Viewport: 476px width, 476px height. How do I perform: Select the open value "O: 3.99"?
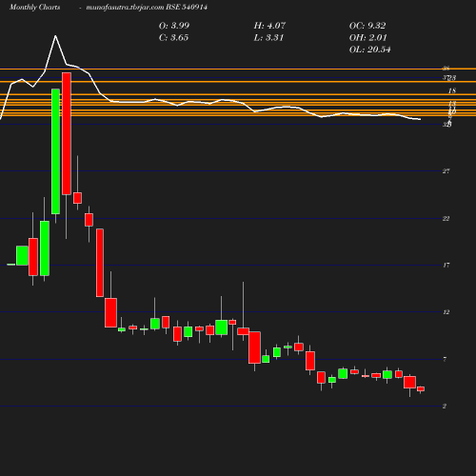(174, 26)
